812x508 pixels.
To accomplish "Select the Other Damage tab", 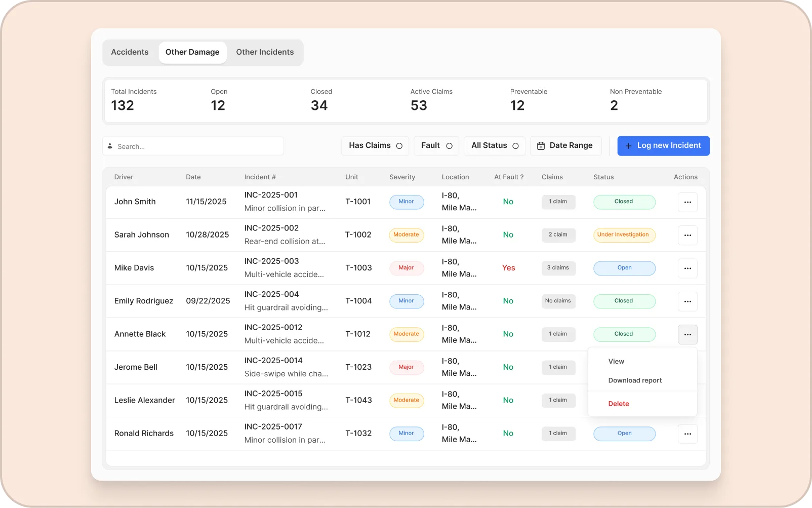I will (x=192, y=52).
